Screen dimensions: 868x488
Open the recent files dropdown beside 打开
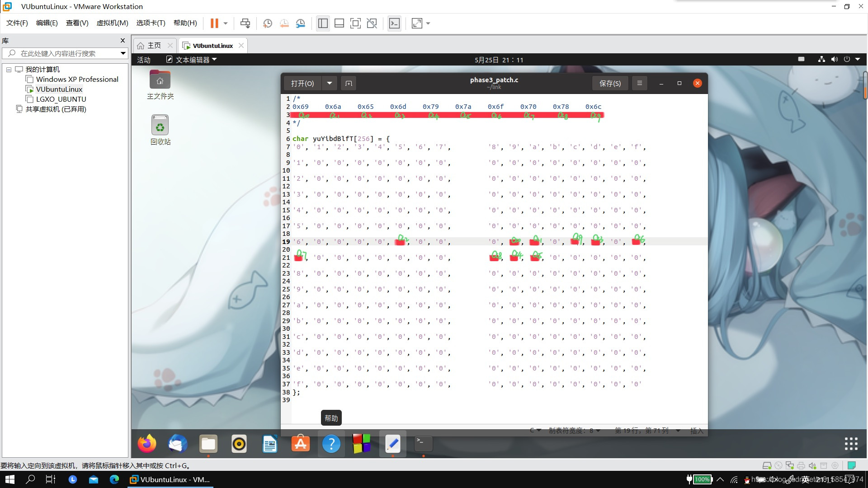(330, 83)
